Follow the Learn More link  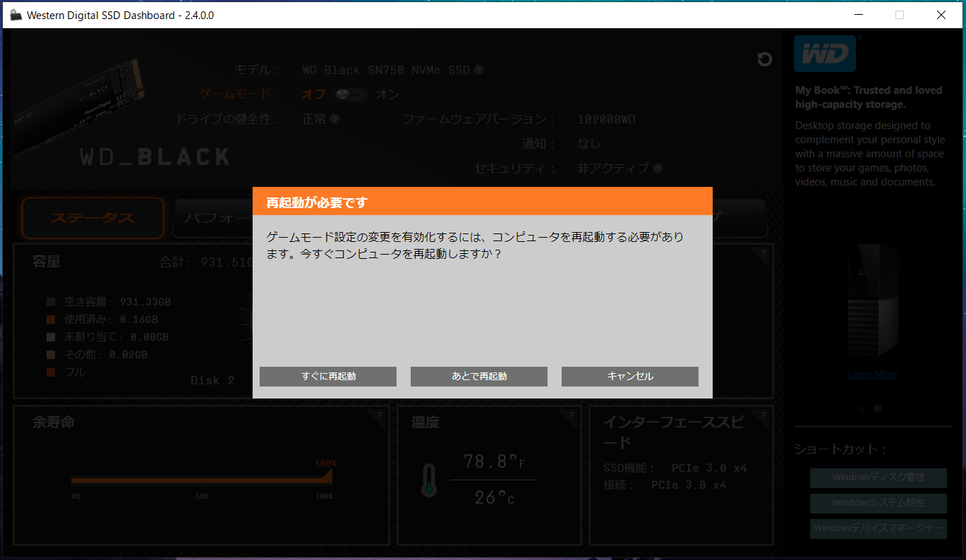point(872,375)
